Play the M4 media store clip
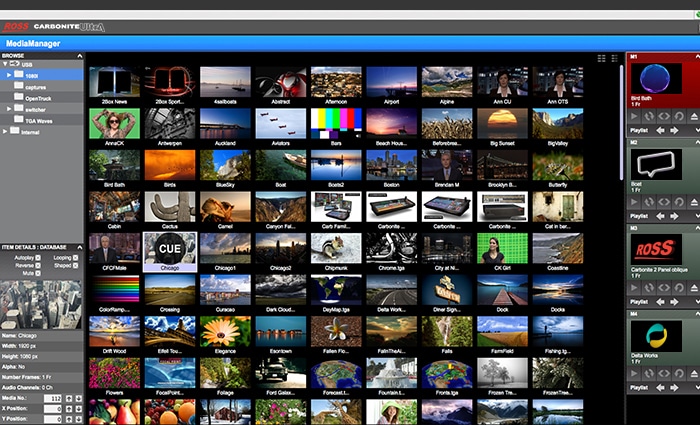The image size is (700, 425). click(x=634, y=374)
